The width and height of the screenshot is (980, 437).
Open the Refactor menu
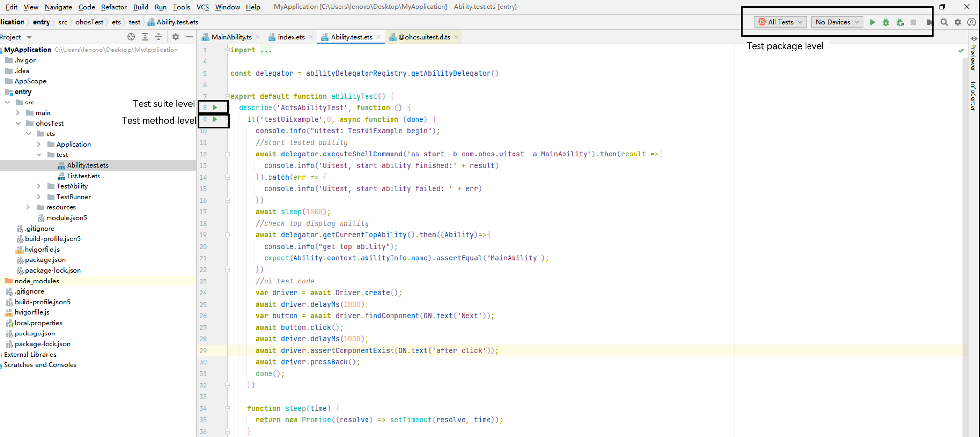(x=114, y=7)
